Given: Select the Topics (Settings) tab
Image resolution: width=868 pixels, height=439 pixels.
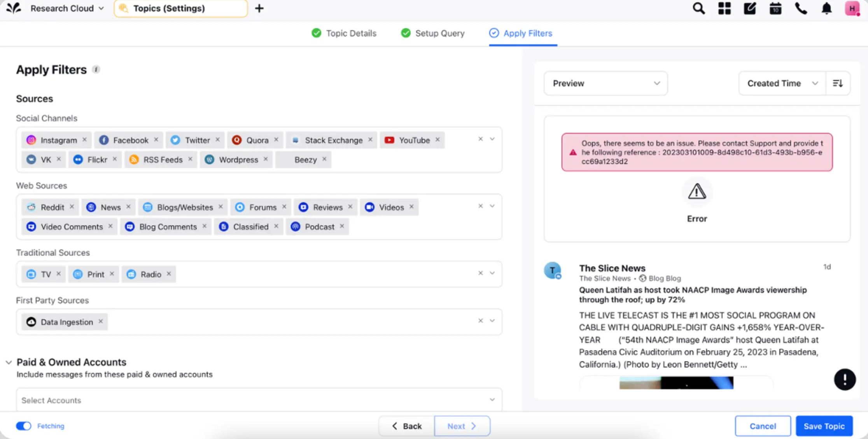Looking at the screenshot, I should pyautogui.click(x=181, y=9).
